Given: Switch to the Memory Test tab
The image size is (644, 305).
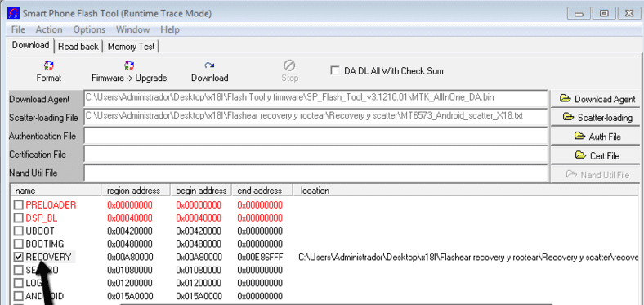Looking at the screenshot, I should tap(131, 47).
